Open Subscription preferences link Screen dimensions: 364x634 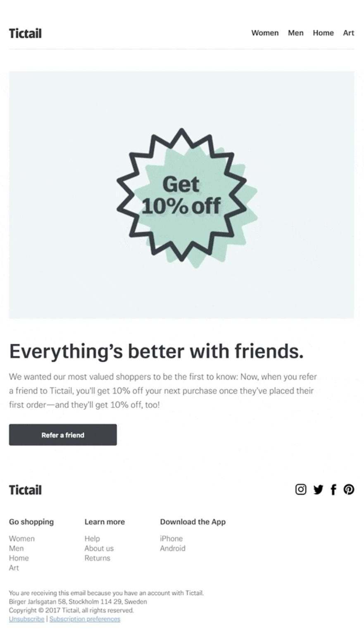pyautogui.click(x=85, y=619)
